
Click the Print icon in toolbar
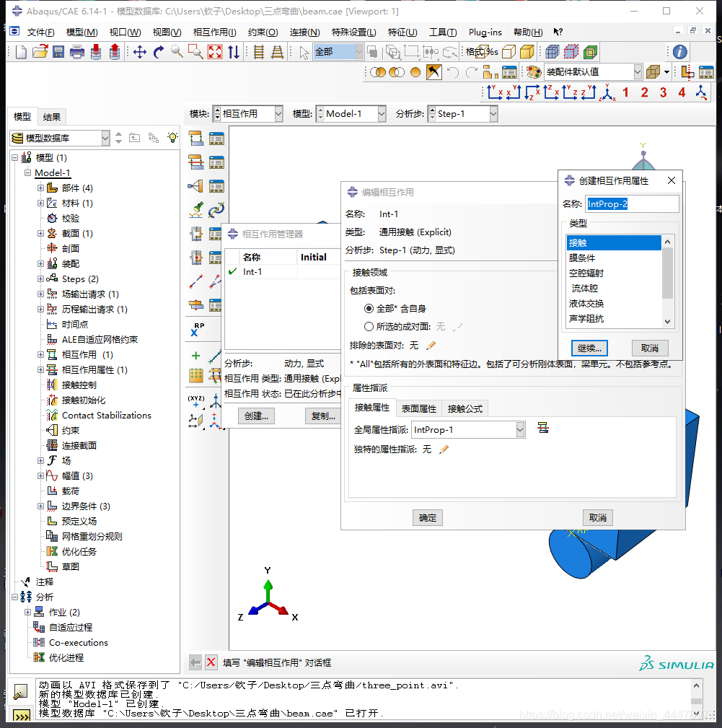pyautogui.click(x=77, y=51)
